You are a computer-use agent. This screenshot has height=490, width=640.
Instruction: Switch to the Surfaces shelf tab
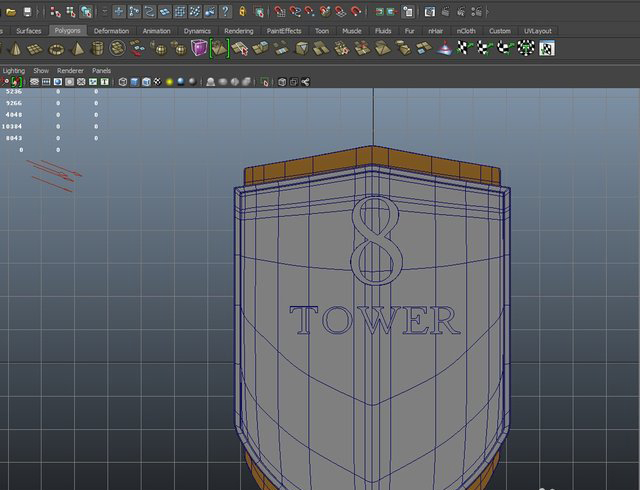coord(28,31)
